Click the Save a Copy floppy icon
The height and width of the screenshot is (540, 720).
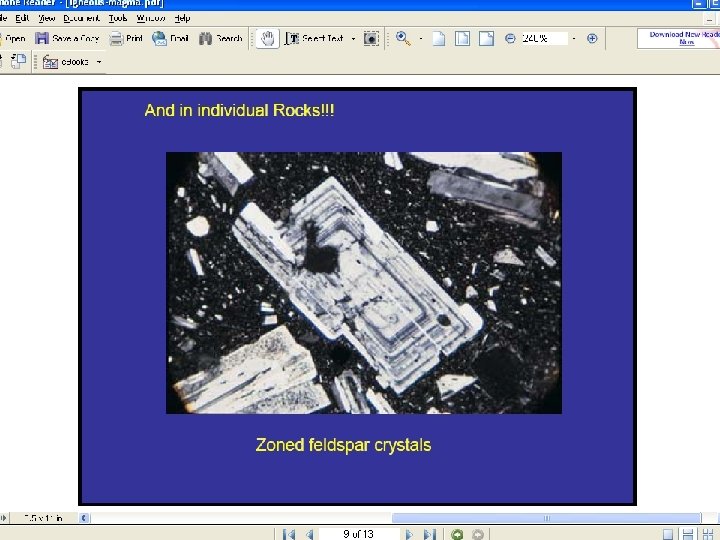[x=42, y=38]
